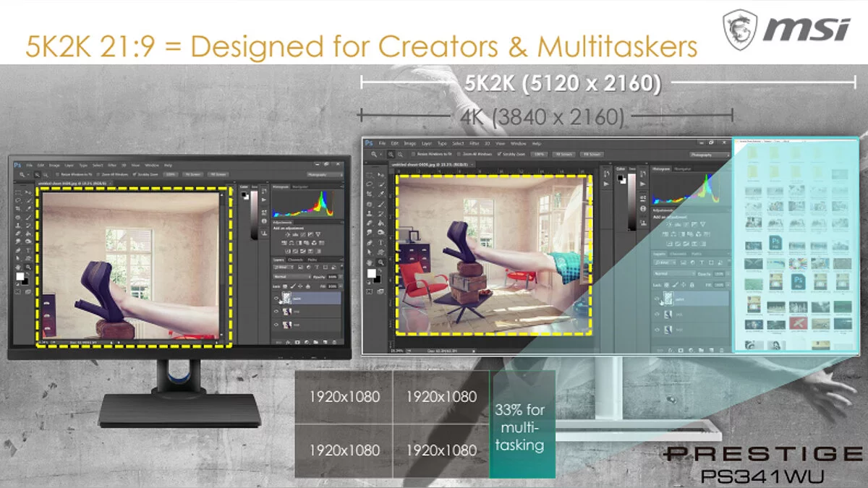This screenshot has width=868, height=488.
Task: Click the Fill Screen button on wide monitor
Action: 592,154
